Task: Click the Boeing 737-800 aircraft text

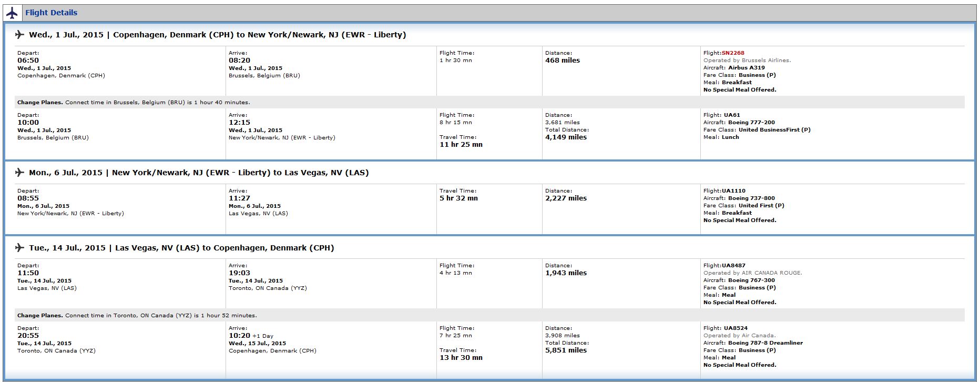Action: pos(751,198)
